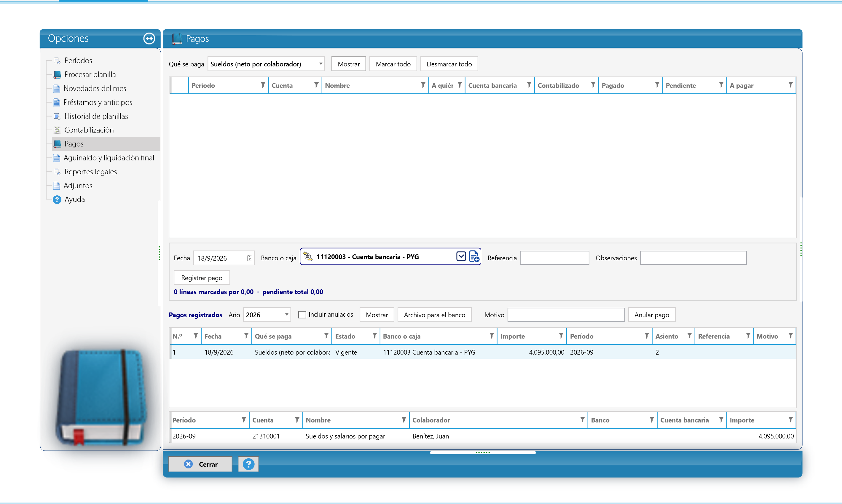
Task: Open Aguinaldo y liquidación final
Action: [109, 158]
